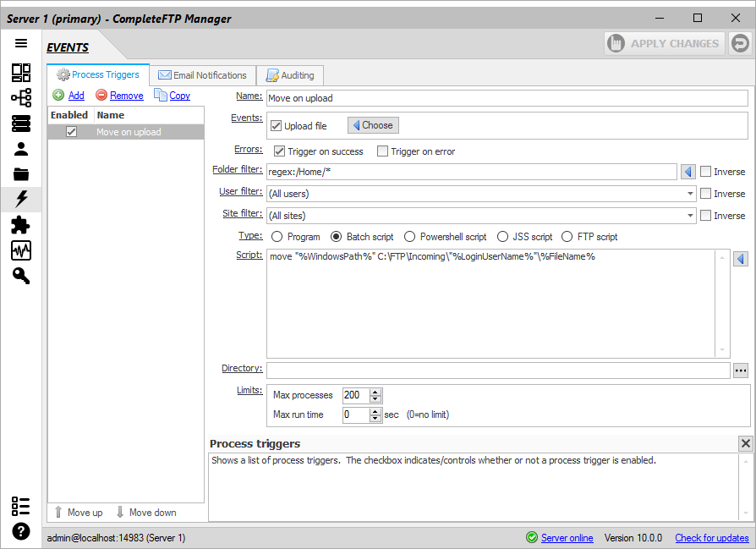Switch to the Process Triggers tab
This screenshot has width=756, height=549.
point(98,74)
